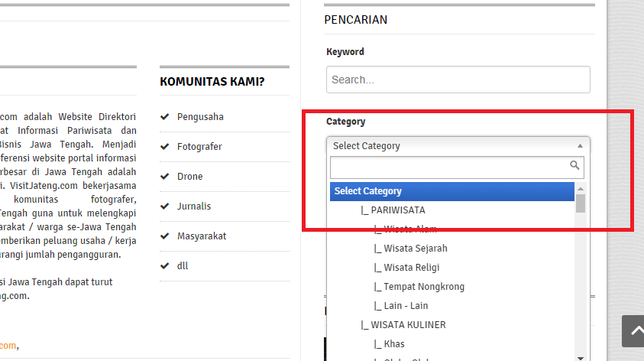Image resolution: width=644 pixels, height=361 pixels.
Task: Click the checkmark icon next to Fotografer
Action: click(164, 147)
